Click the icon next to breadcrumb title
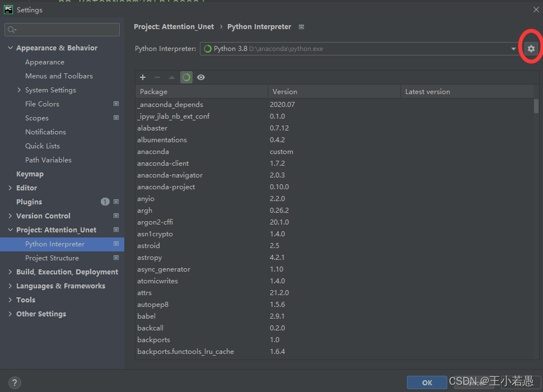The width and height of the screenshot is (543, 392). click(x=301, y=27)
